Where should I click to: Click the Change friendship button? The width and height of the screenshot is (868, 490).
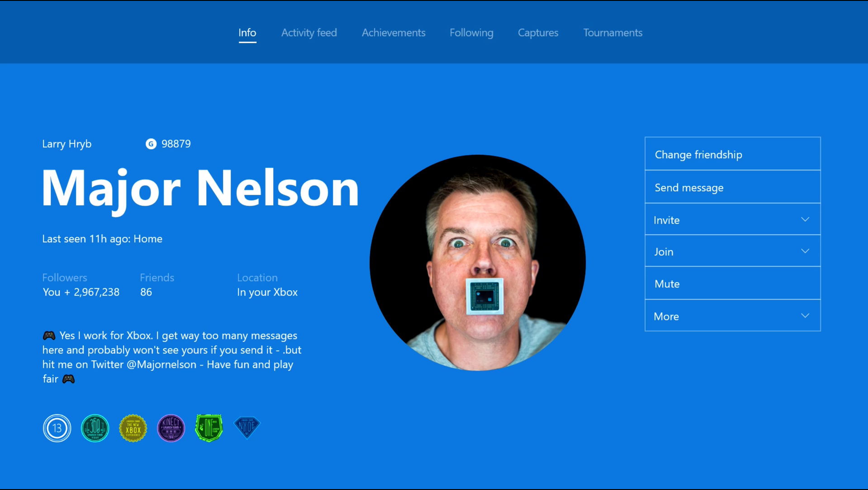732,154
